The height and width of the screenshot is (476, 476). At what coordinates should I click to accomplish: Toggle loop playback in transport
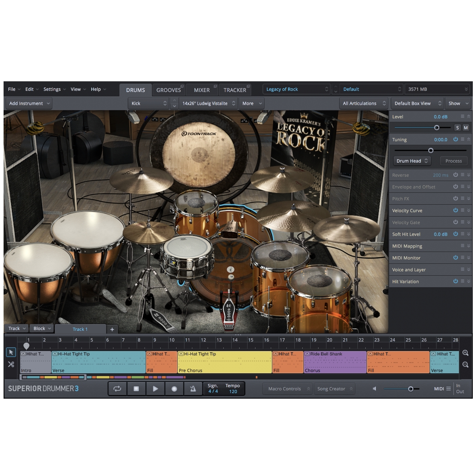pos(117,389)
